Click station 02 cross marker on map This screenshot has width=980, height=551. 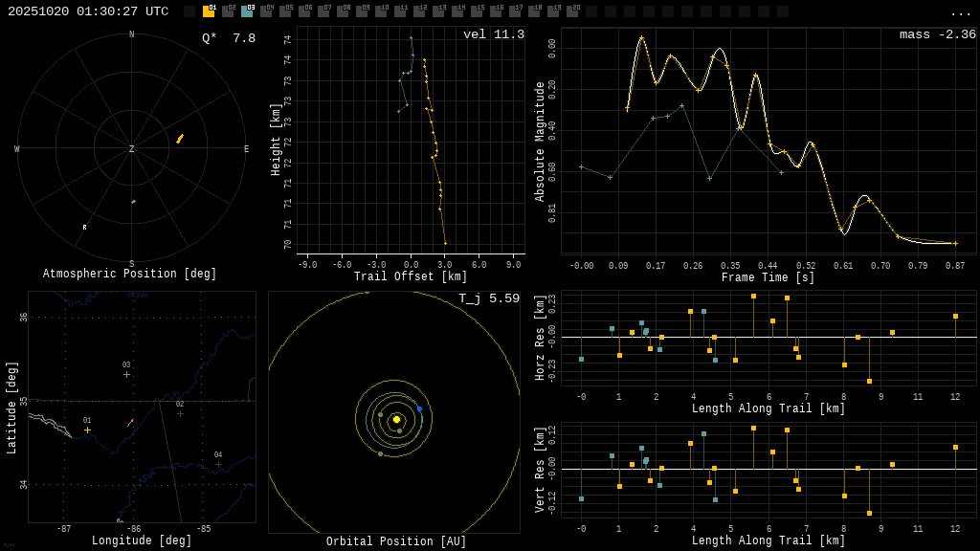click(180, 413)
